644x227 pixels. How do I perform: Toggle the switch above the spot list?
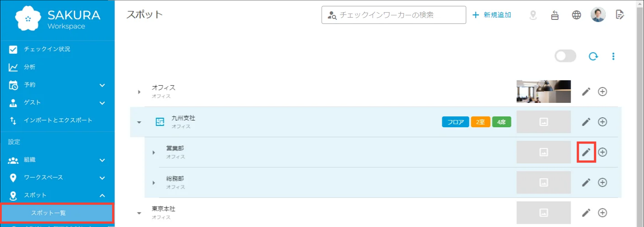tap(565, 56)
